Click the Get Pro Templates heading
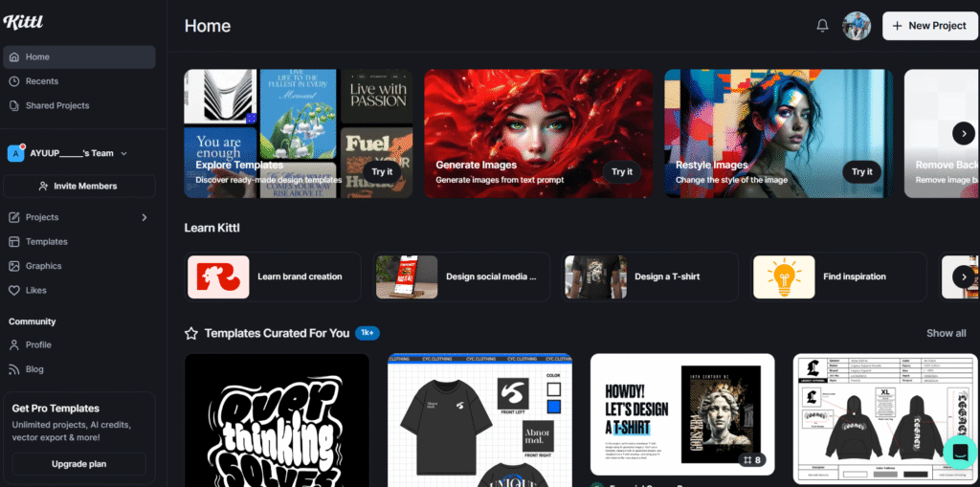This screenshot has width=980, height=487. [x=56, y=409]
